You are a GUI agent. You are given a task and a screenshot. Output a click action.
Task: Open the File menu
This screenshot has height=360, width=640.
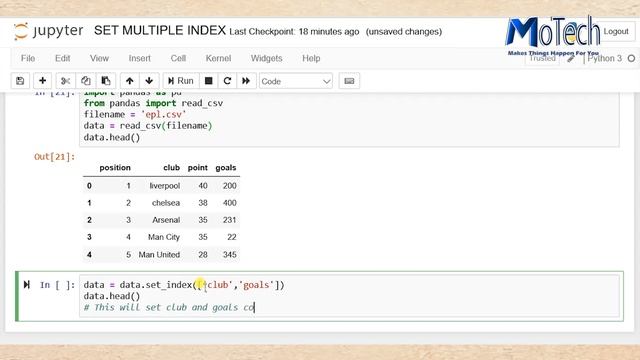pos(28,58)
